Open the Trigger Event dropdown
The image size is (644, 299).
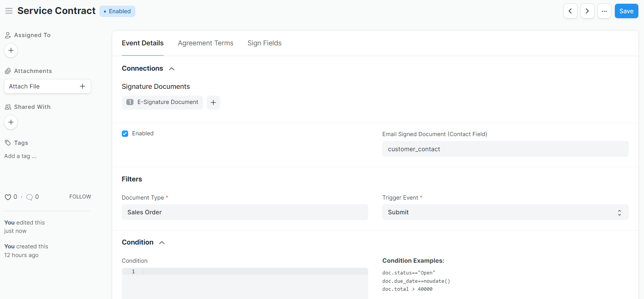pos(505,212)
